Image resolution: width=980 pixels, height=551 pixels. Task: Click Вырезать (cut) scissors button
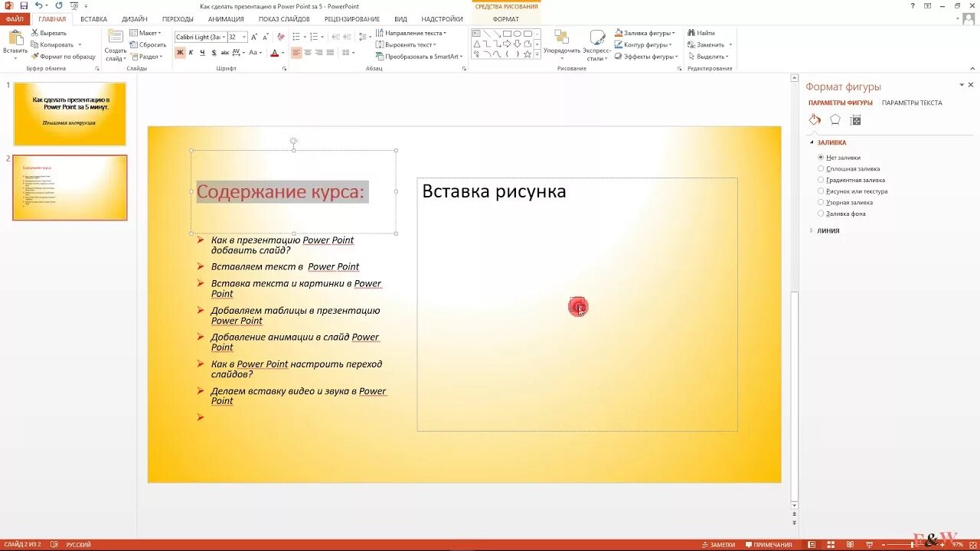(48, 33)
